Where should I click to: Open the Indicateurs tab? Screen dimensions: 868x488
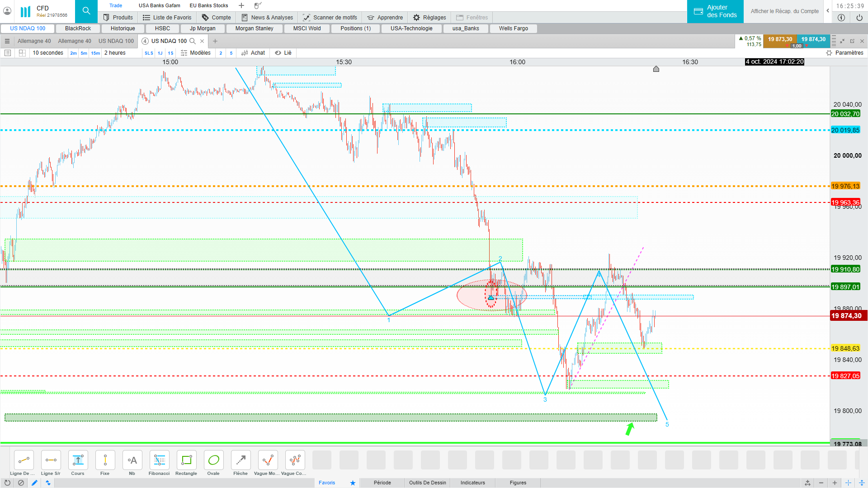tap(472, 483)
